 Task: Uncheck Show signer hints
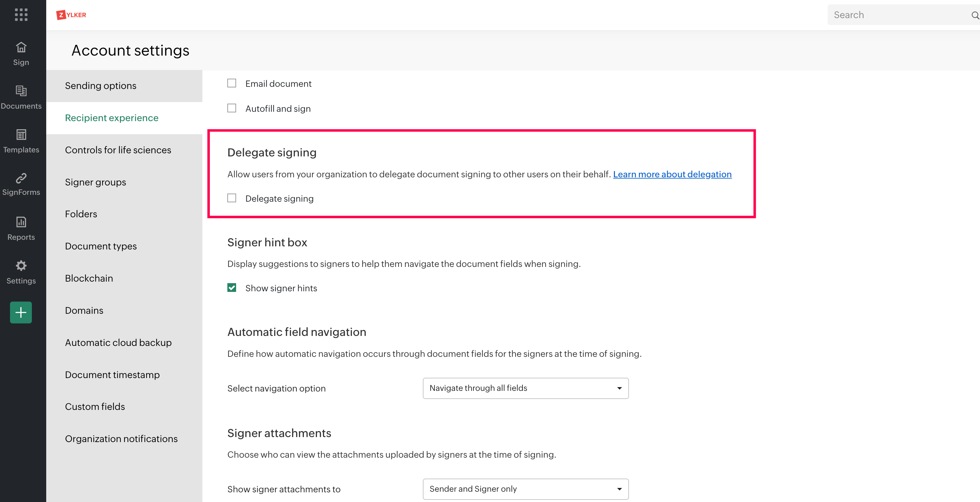tap(232, 288)
